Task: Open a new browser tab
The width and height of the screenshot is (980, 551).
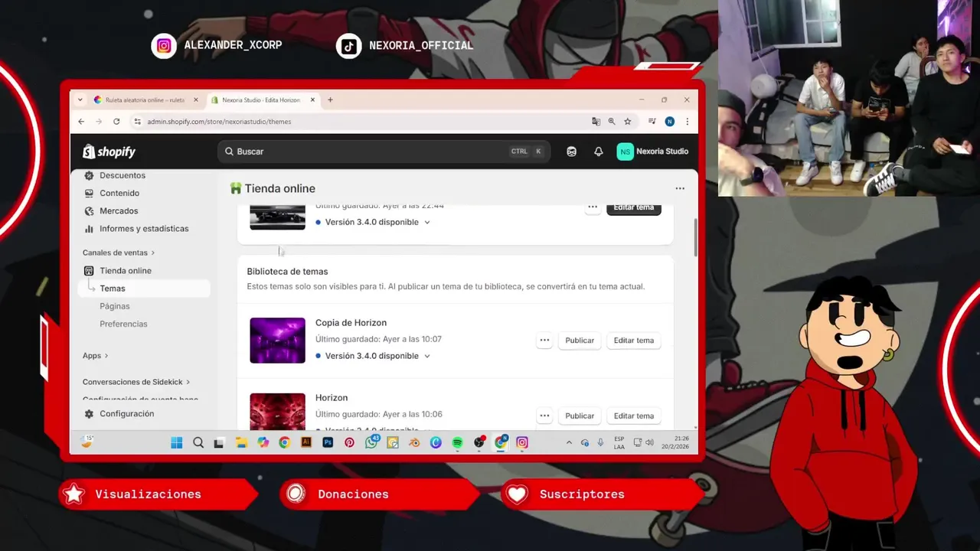Action: [330, 99]
